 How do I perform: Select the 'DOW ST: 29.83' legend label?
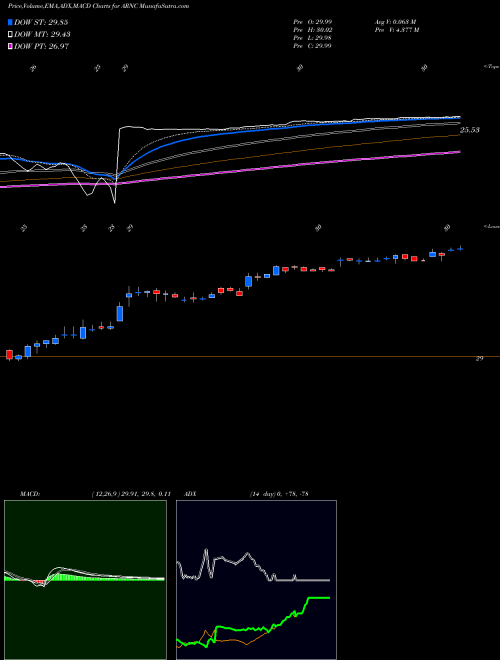pyautogui.click(x=41, y=22)
